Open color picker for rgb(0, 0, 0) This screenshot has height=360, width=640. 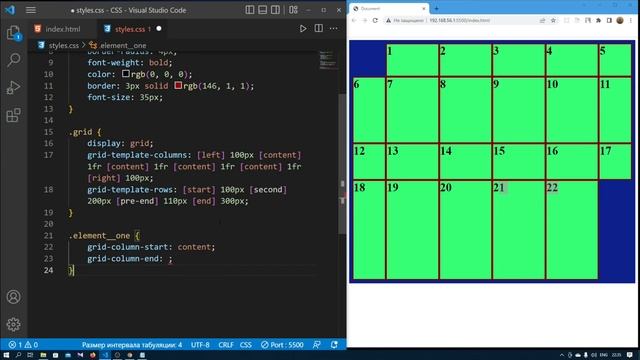[x=126, y=74]
